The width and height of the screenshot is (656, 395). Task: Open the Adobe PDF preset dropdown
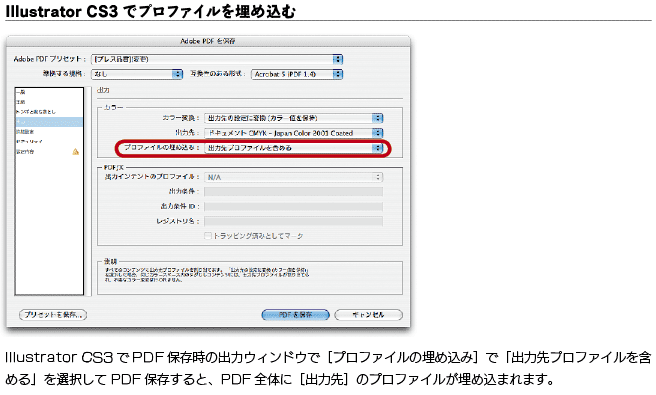click(217, 59)
